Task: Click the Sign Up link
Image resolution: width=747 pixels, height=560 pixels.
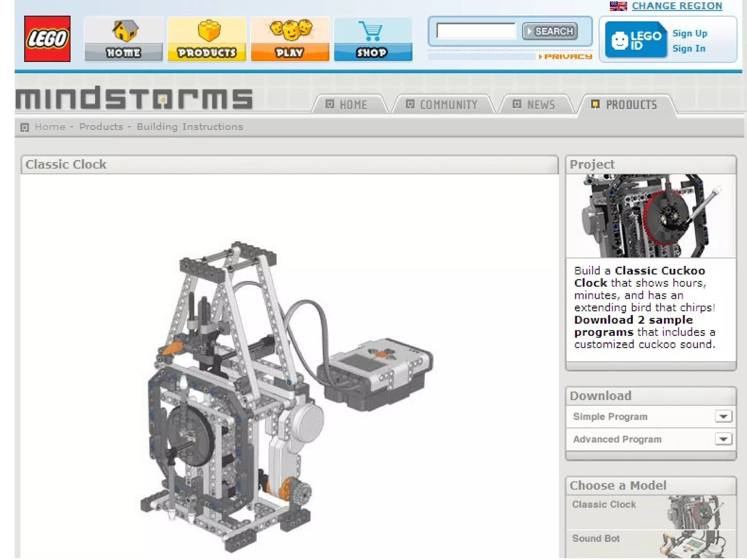Action: click(689, 33)
